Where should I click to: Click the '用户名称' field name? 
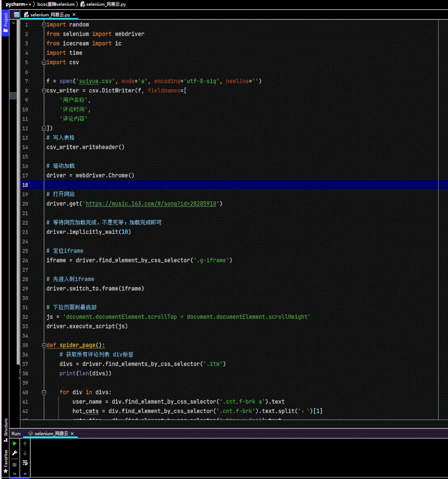74,100
